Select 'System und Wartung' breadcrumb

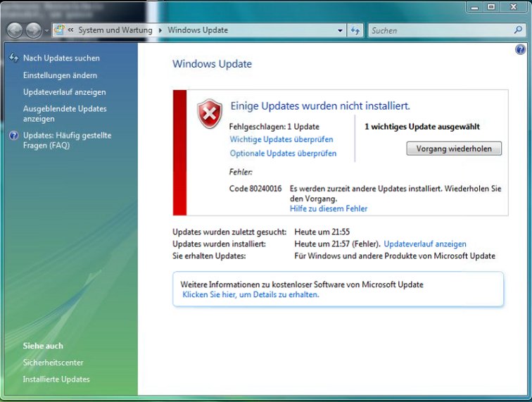pos(115,30)
